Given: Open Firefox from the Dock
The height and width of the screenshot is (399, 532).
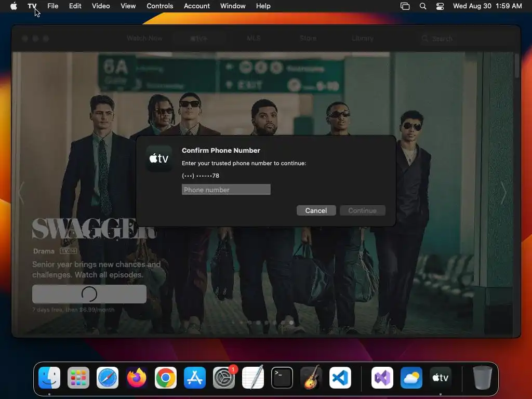Looking at the screenshot, I should pyautogui.click(x=137, y=378).
